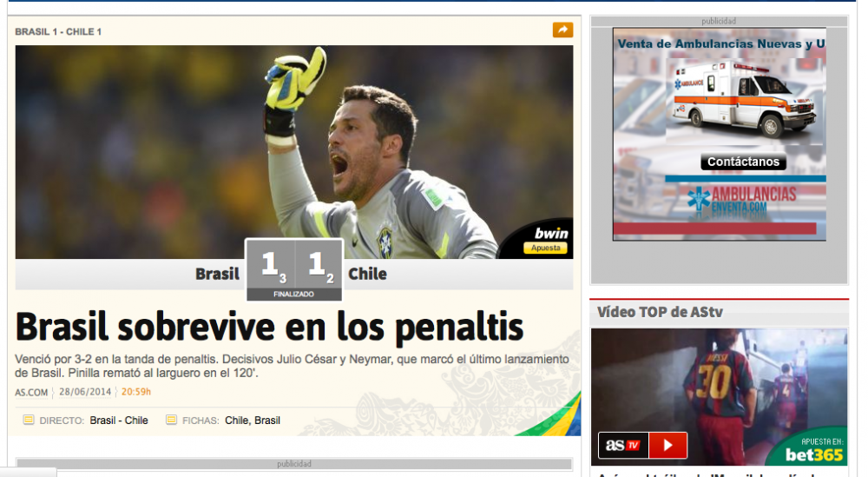Click the AS.COM author link

coord(31,392)
